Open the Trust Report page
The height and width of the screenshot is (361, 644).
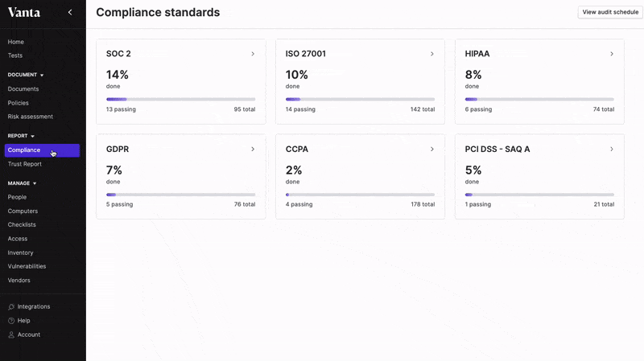coord(25,164)
